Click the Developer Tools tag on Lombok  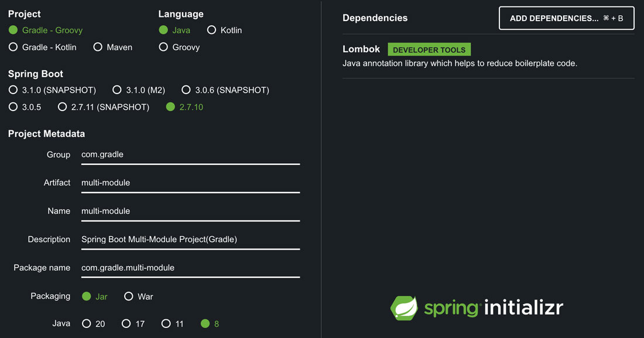coord(429,50)
